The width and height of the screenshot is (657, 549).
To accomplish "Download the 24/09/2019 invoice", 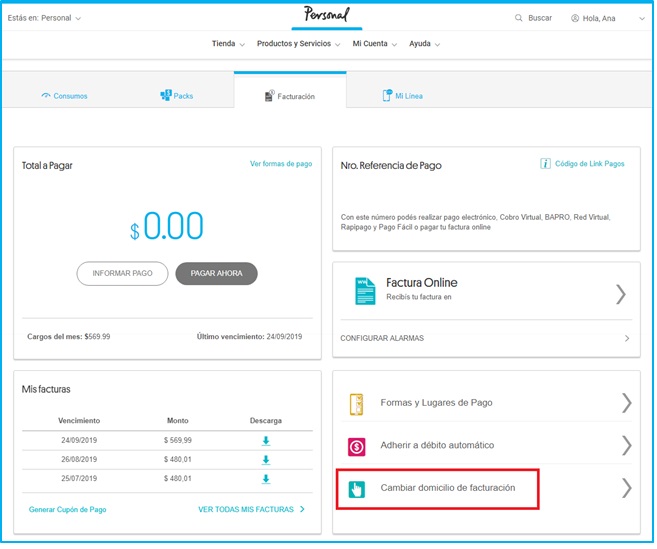I will click(x=267, y=442).
